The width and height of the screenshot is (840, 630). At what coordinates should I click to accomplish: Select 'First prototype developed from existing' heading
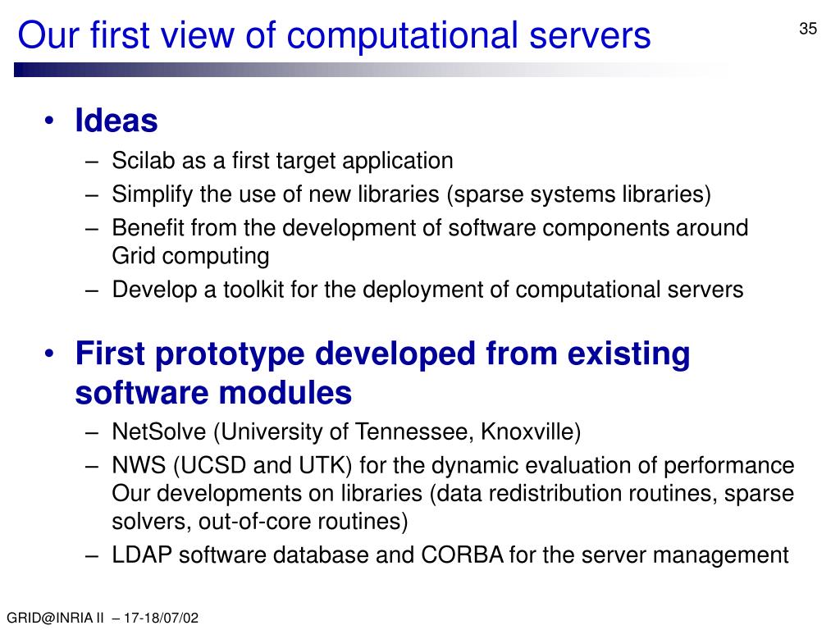pyautogui.click(x=382, y=354)
